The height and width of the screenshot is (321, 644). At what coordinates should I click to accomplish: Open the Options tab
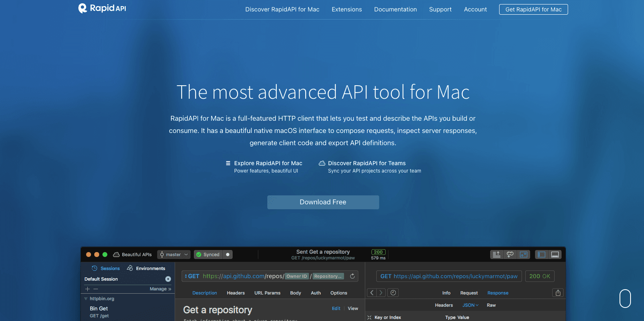click(339, 293)
